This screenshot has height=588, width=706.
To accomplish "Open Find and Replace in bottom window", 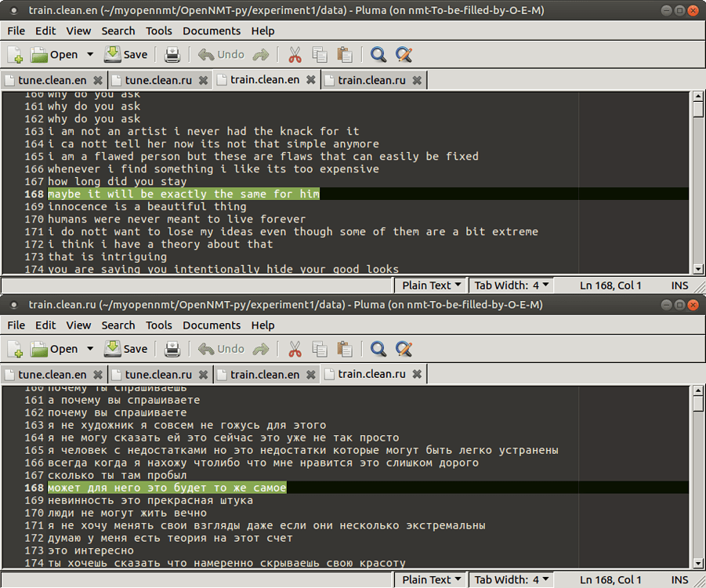I will pos(404,349).
